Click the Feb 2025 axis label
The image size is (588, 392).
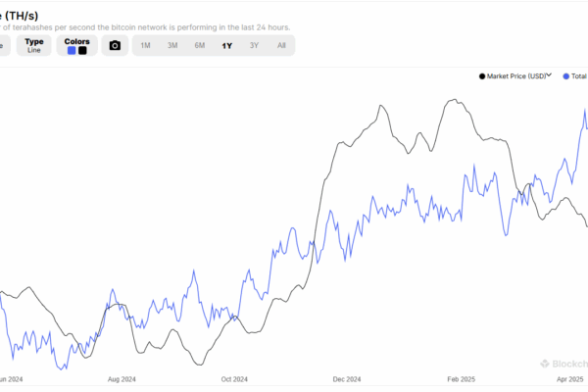[461, 379]
